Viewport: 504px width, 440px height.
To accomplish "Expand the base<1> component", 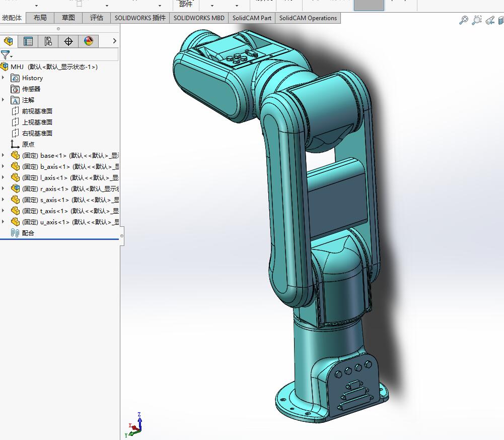I will point(3,155).
